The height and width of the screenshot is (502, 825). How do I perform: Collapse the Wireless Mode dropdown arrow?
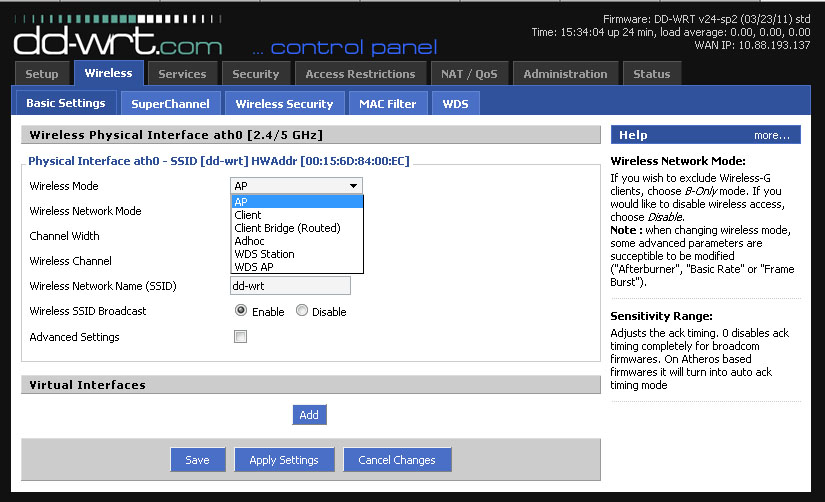tap(354, 186)
